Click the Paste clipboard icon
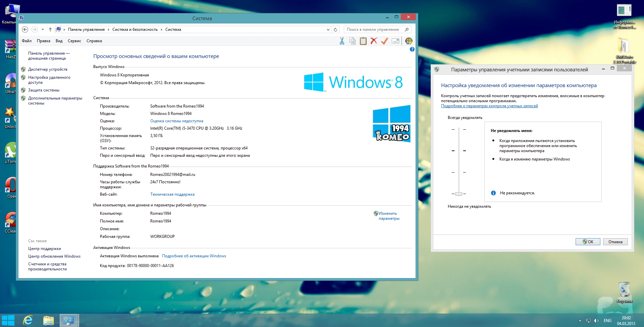 [x=363, y=41]
